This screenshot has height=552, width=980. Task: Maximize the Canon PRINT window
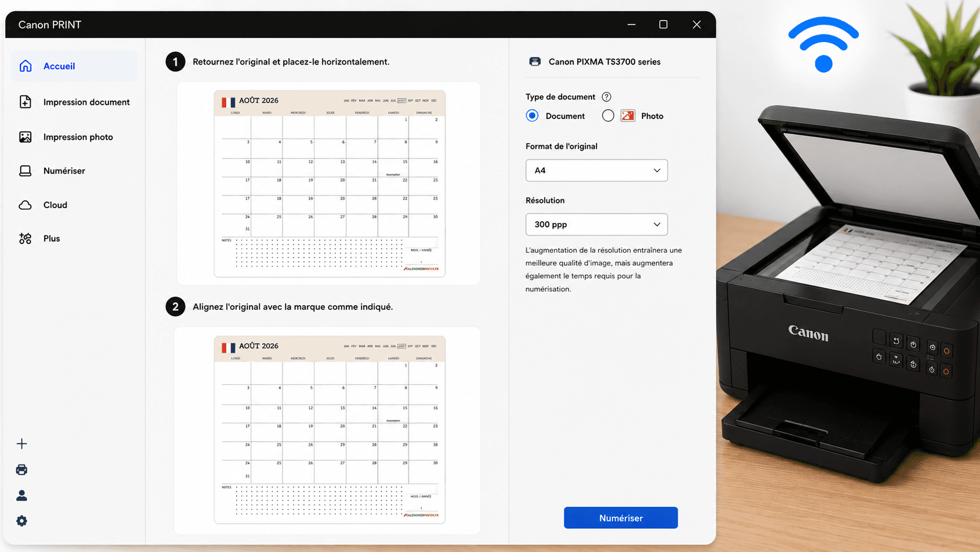[x=663, y=25]
